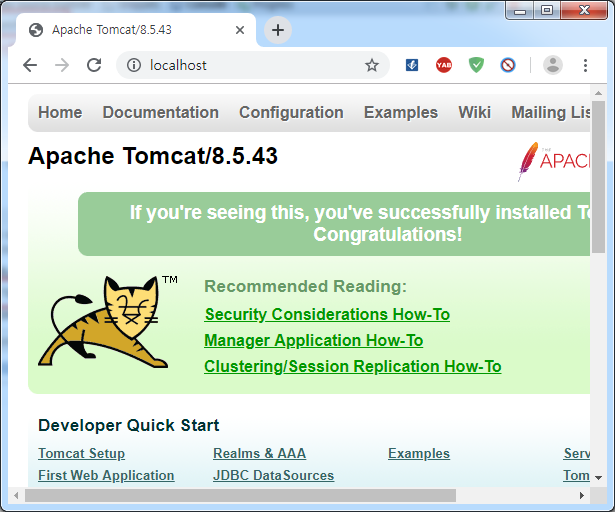This screenshot has height=512, width=615.
Task: Follow the Realms & AAA link
Action: [259, 454]
